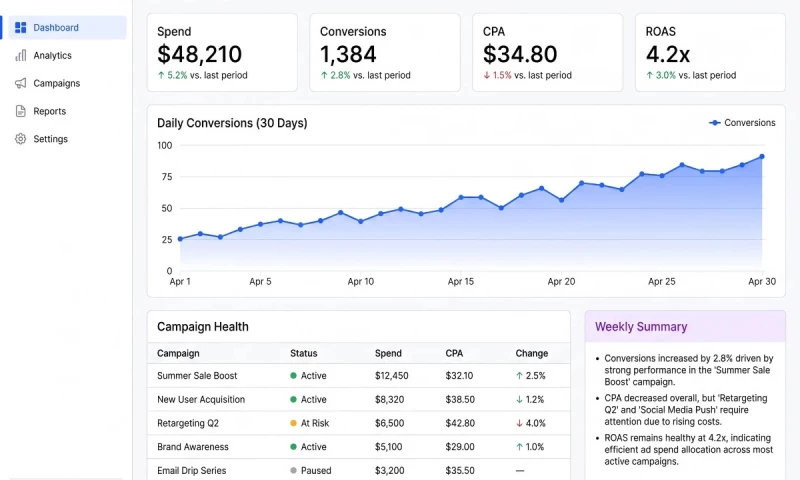Sort by the Change column header

(532, 353)
